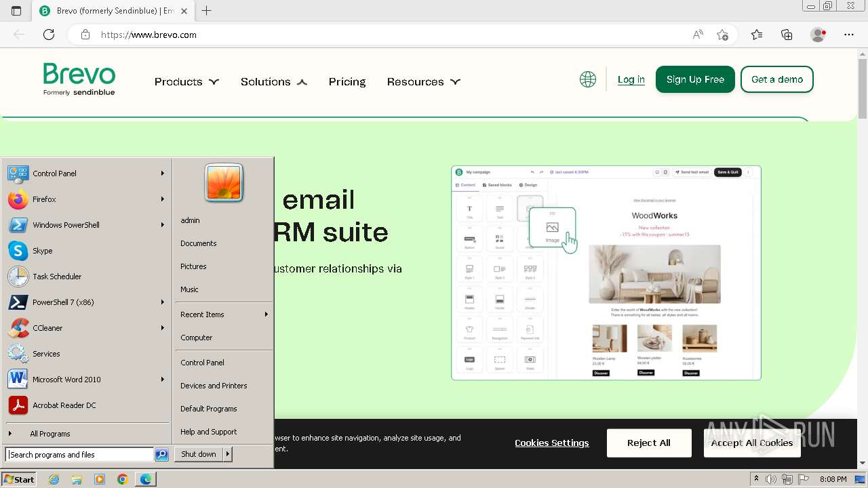Reject all cookies
Viewport: 868px width, 488px height.
[649, 443]
